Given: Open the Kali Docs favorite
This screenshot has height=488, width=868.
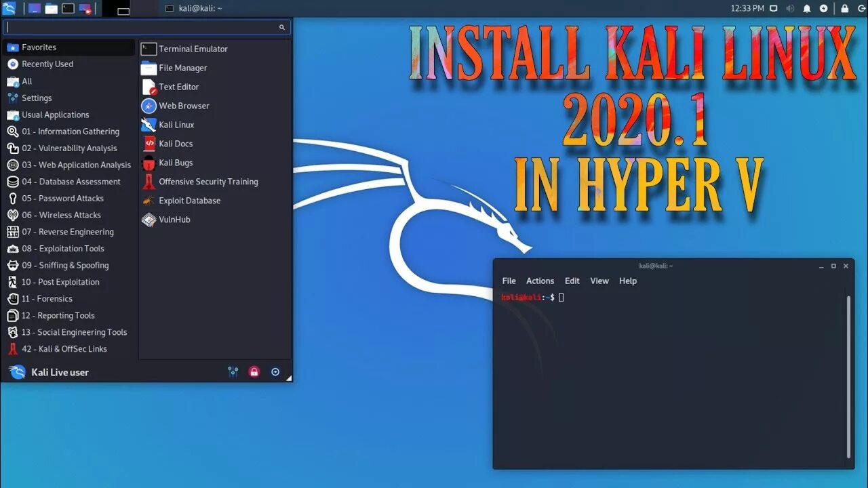Looking at the screenshot, I should point(215,144).
